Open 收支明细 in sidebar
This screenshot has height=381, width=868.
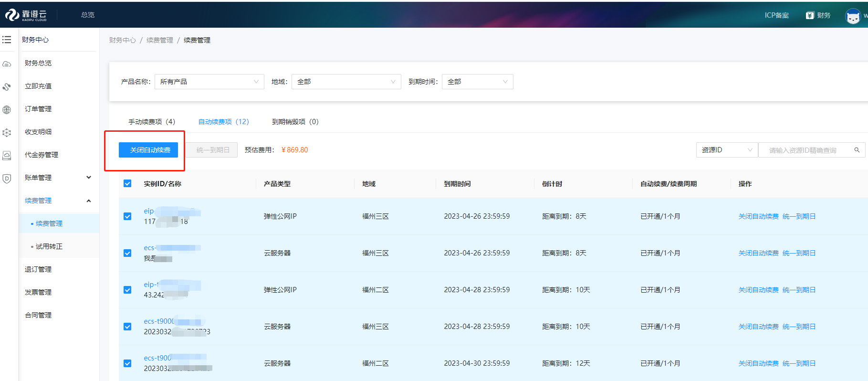point(38,132)
